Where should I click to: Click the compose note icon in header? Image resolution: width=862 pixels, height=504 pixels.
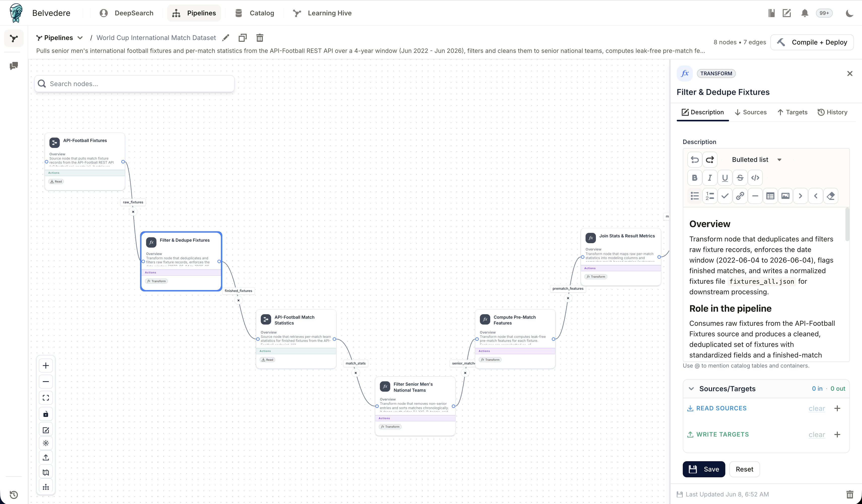[x=787, y=13]
